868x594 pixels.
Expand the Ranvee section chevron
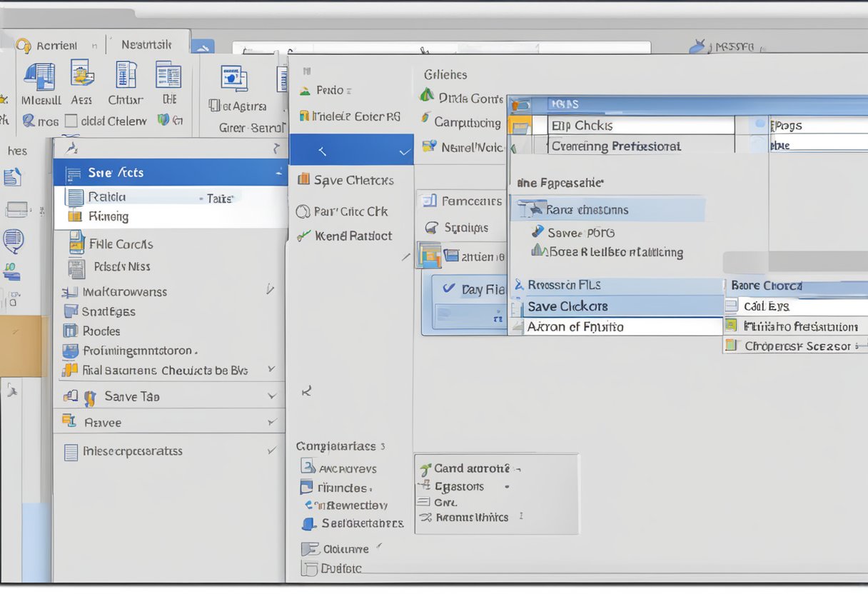coord(271,423)
